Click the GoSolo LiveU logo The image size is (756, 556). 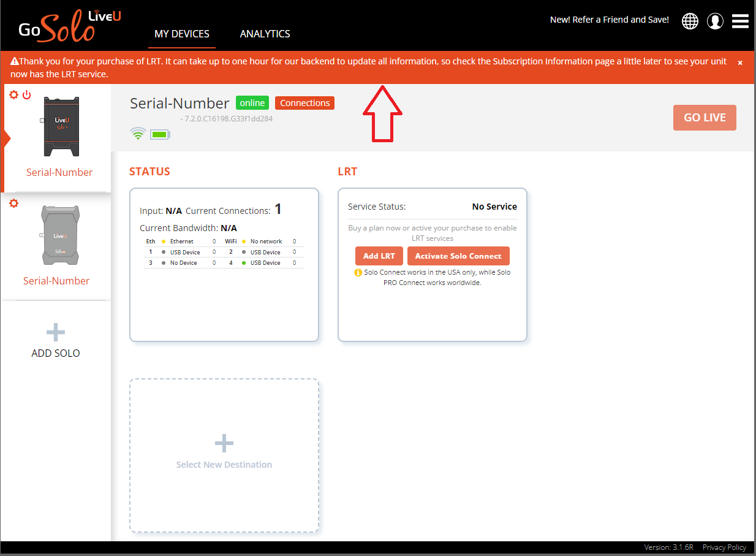pos(69,26)
